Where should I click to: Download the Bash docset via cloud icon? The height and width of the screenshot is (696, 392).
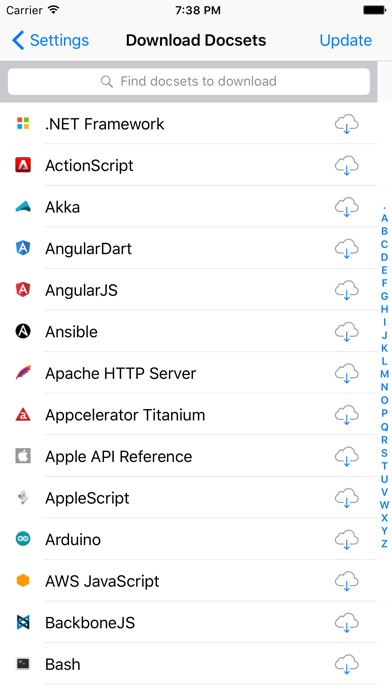point(346,664)
